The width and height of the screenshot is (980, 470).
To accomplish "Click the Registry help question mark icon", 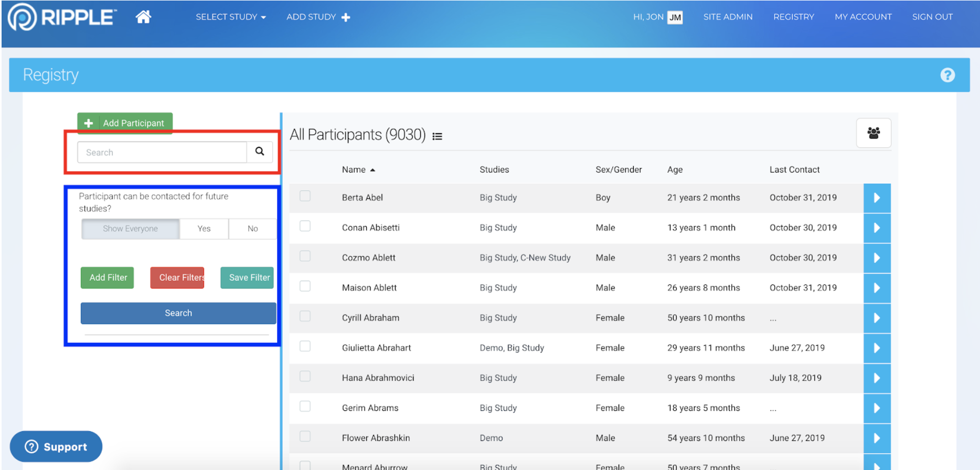I will click(947, 75).
